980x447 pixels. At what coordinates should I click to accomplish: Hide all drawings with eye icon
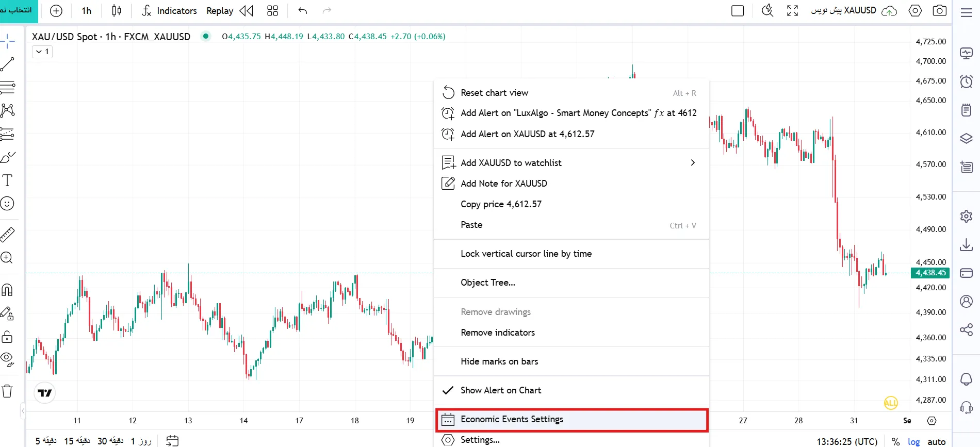pos(7,359)
